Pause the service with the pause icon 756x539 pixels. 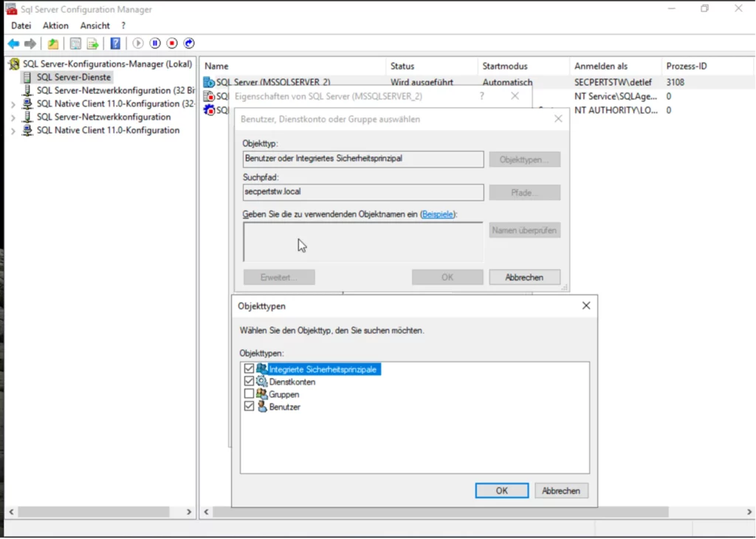coord(155,44)
